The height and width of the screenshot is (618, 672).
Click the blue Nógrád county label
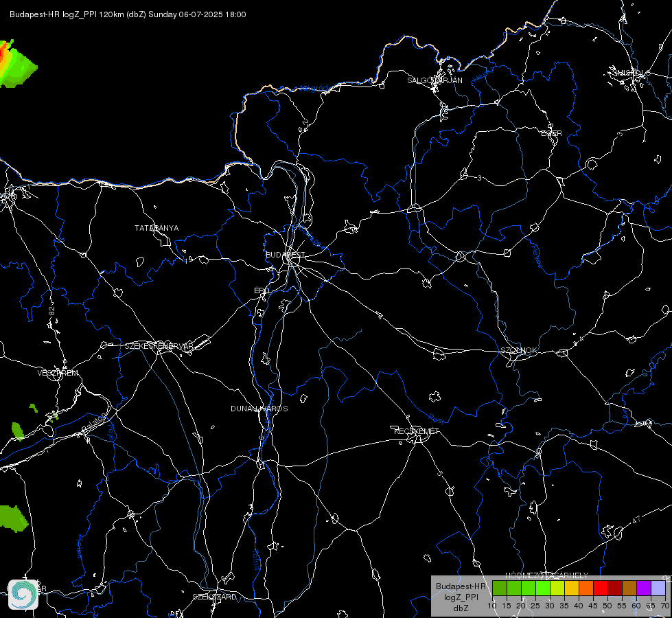click(x=314, y=89)
